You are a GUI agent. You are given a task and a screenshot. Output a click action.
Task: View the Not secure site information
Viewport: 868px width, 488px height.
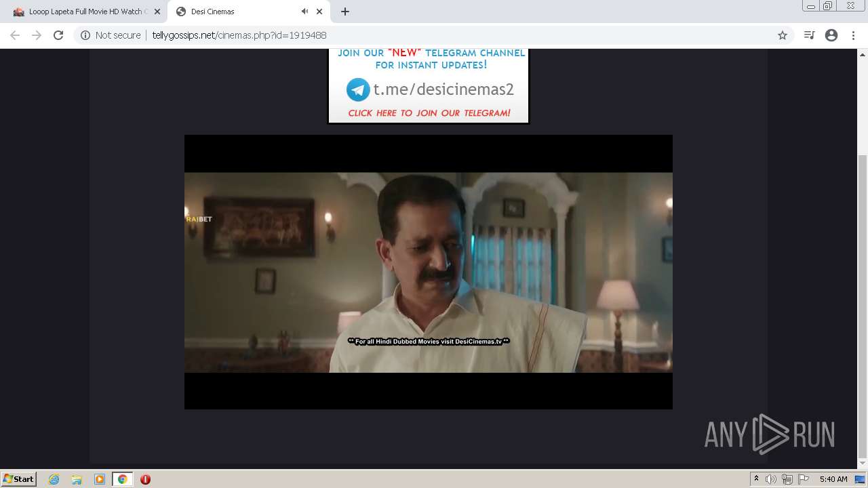[x=111, y=35]
